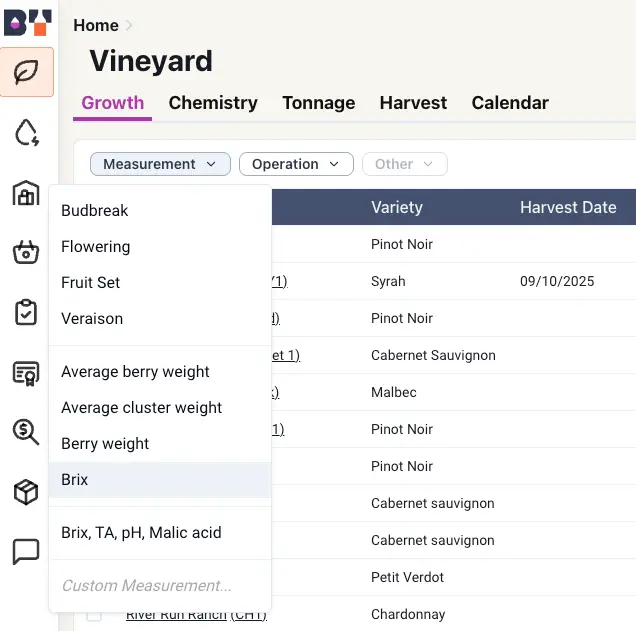The height and width of the screenshot is (631, 636).
Task: Select Average cluster weight menu entry
Action: (160, 408)
